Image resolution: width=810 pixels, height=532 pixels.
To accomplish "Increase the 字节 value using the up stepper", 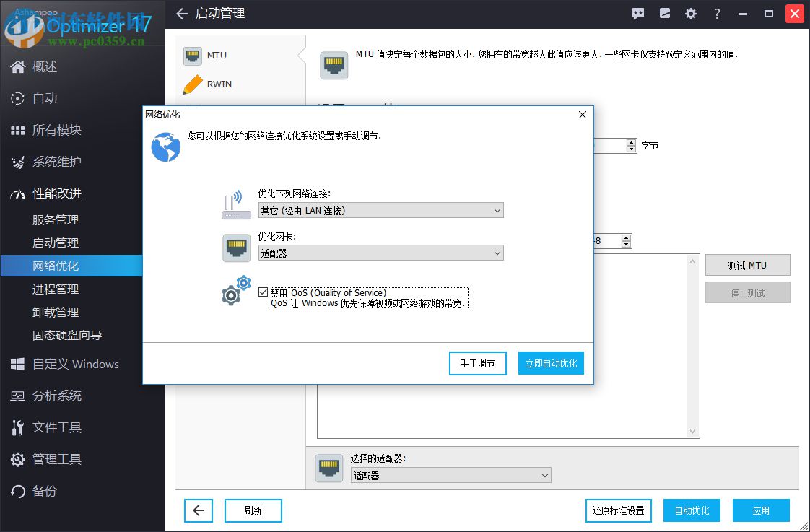I will point(632,141).
